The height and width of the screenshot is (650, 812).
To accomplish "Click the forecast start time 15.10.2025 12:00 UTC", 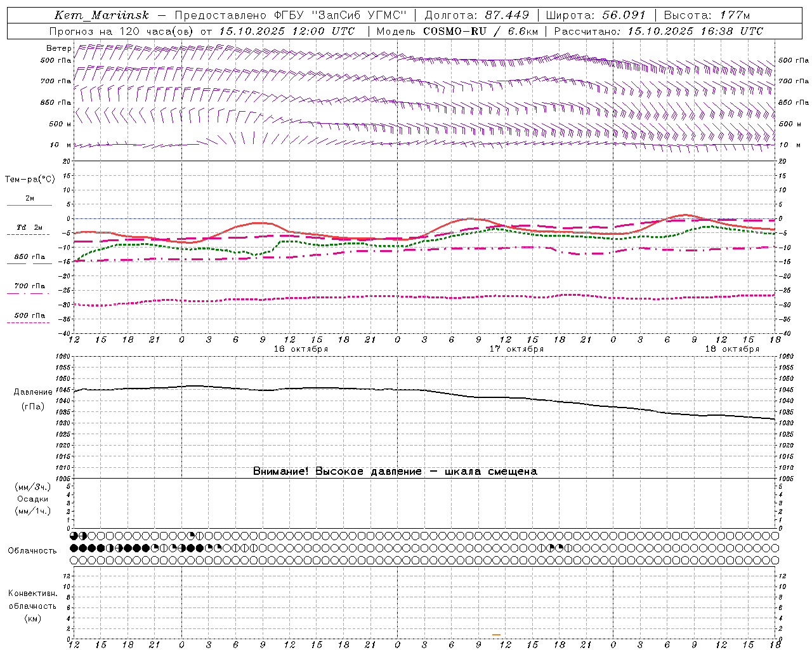I will coord(287,31).
